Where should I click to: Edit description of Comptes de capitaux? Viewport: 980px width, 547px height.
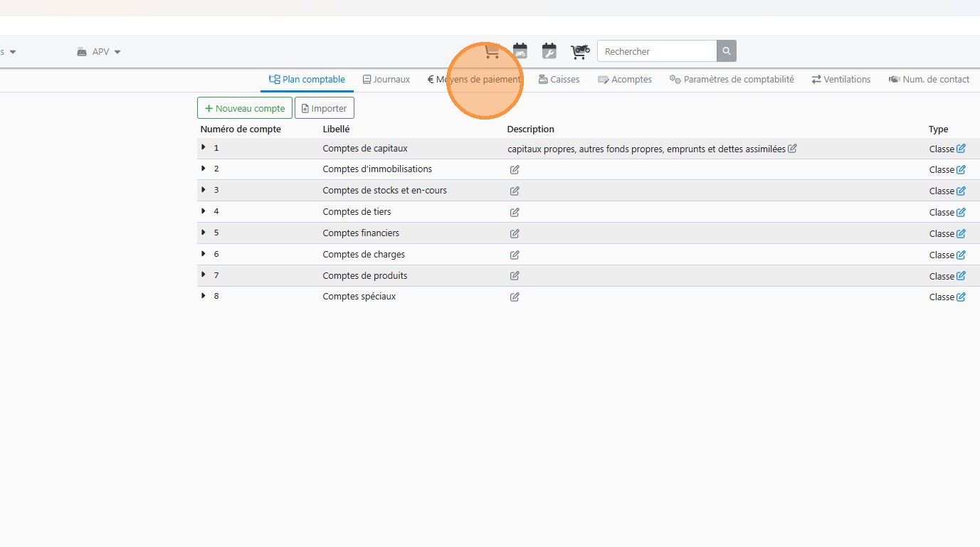tap(792, 149)
